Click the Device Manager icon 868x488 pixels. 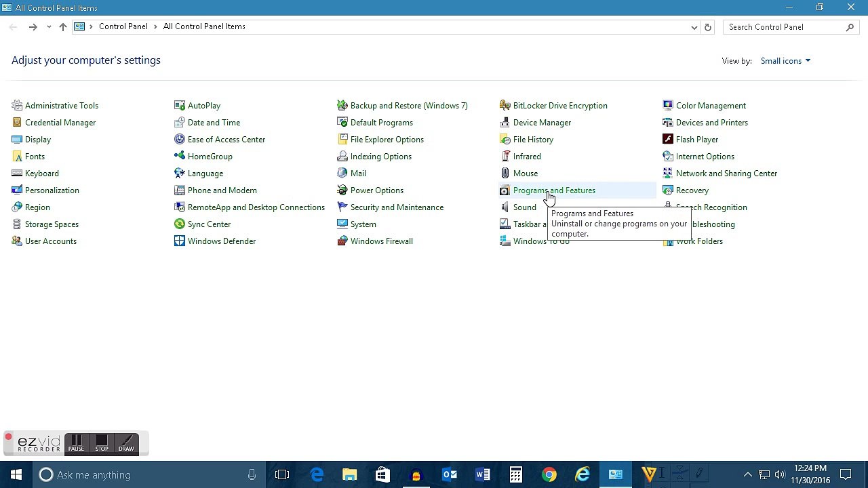pos(505,123)
